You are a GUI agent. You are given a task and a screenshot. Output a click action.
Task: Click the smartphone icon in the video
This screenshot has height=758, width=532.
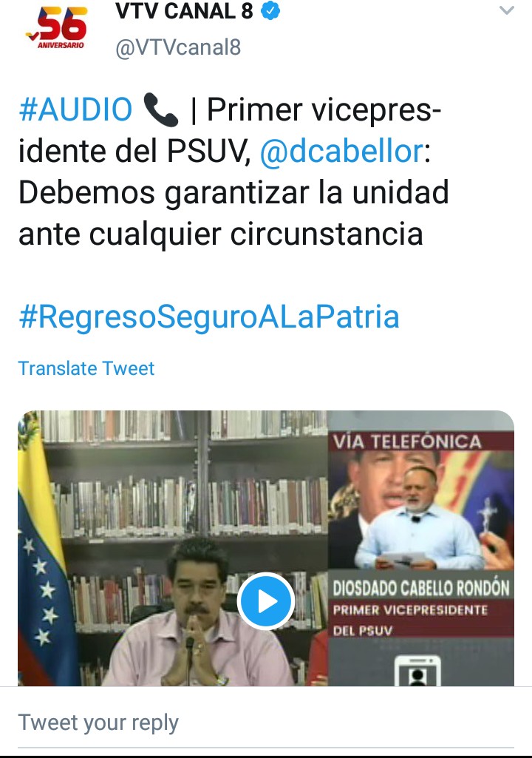coord(418,671)
